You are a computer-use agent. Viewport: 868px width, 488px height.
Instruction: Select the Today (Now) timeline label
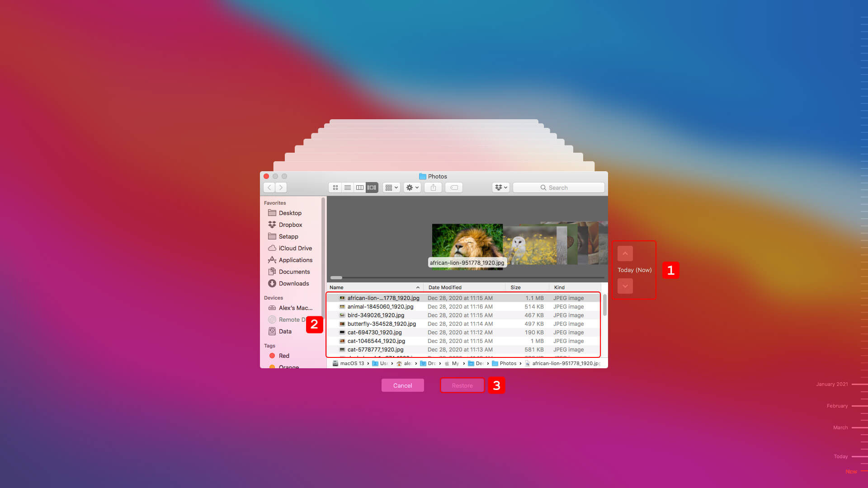[x=635, y=270]
